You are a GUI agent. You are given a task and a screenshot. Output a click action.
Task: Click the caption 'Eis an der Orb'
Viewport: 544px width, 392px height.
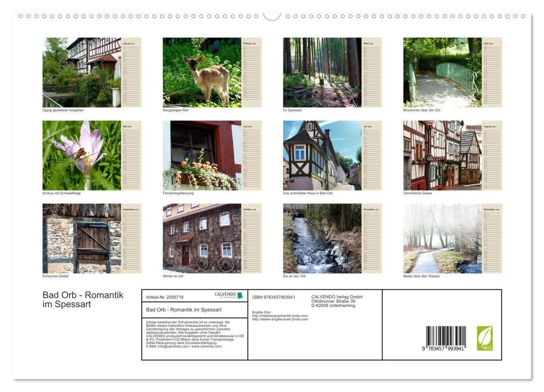point(294,276)
